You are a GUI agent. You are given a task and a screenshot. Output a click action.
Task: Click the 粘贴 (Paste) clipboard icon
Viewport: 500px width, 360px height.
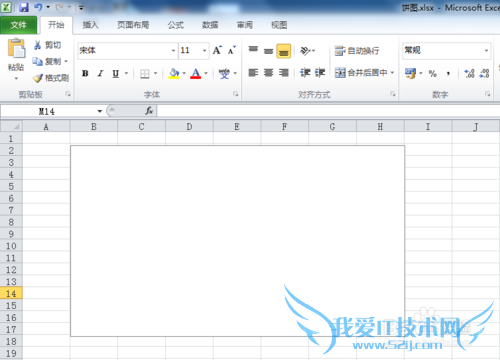pyautogui.click(x=16, y=49)
